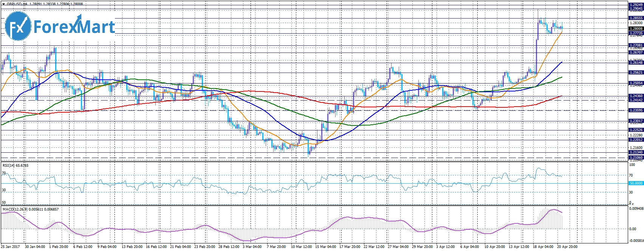This screenshot has height=251, width=644.
Task: Open the chart menu triangle beside GBPUSD
Action: click(3, 4)
